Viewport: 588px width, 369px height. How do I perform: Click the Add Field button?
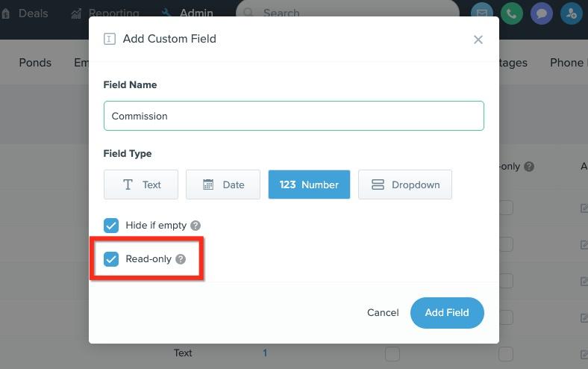[x=447, y=313]
